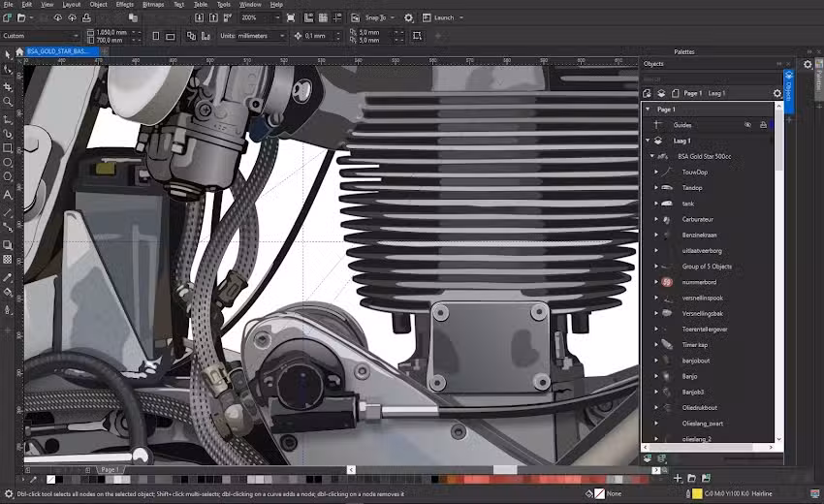Toggle the print lock on Guides layer
Image resolution: width=824 pixels, height=504 pixels.
[763, 125]
